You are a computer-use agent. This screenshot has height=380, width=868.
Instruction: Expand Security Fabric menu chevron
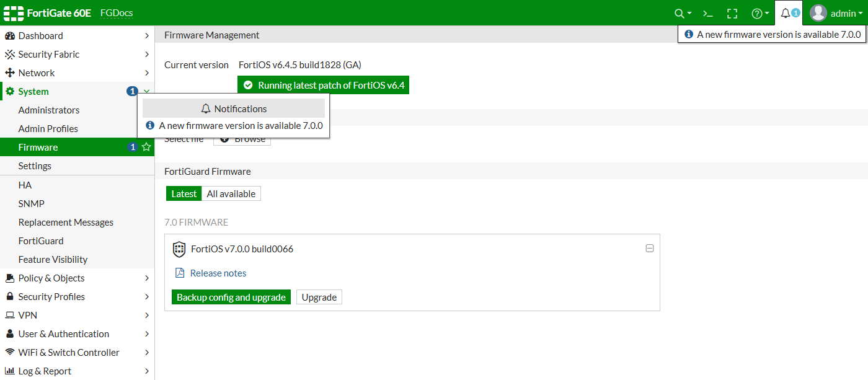(x=147, y=55)
